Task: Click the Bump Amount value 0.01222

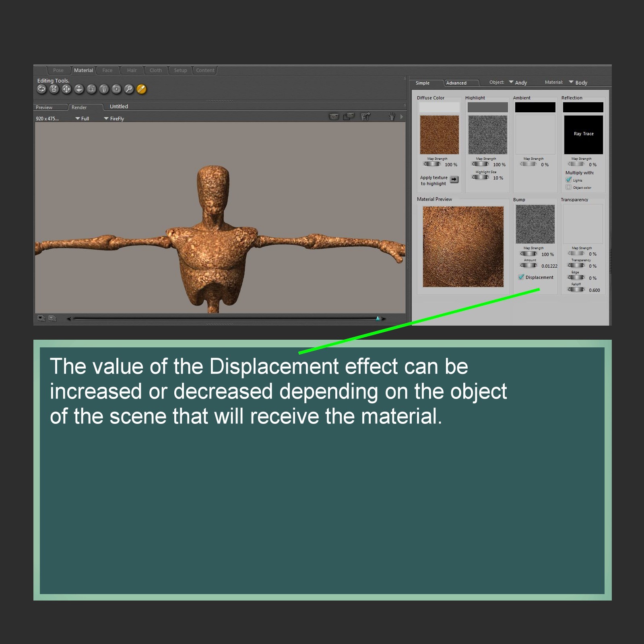Action: click(x=549, y=266)
